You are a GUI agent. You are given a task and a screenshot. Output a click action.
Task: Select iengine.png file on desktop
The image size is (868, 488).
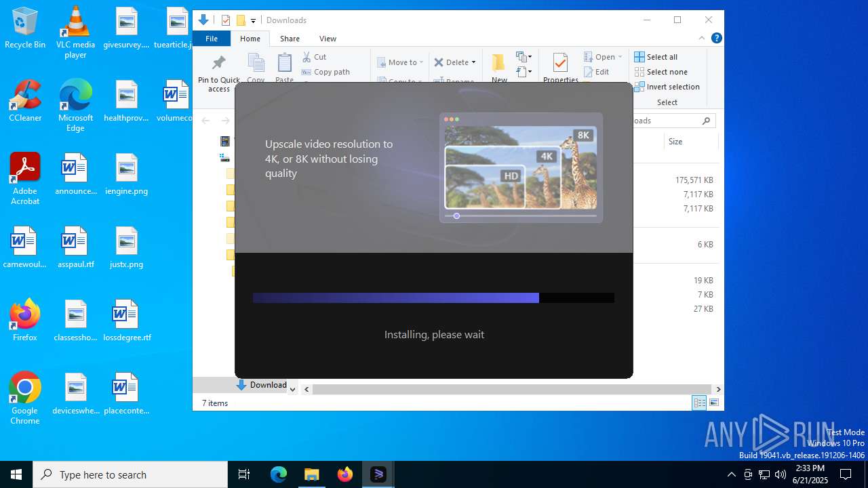[126, 174]
